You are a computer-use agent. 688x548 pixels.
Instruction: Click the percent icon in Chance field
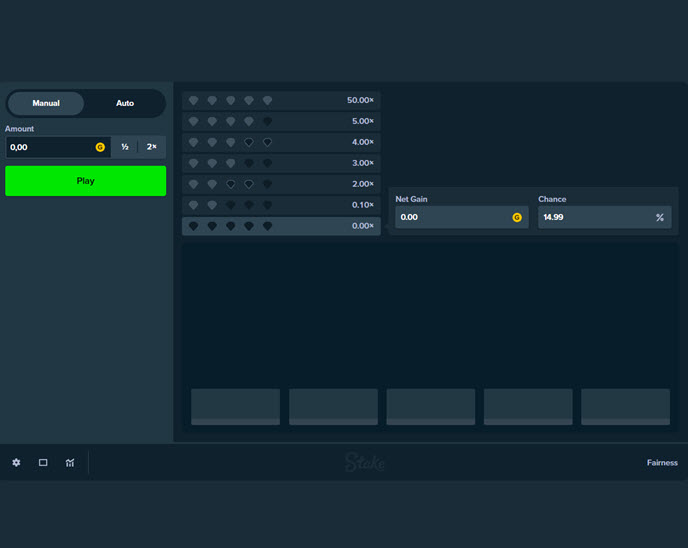660,217
